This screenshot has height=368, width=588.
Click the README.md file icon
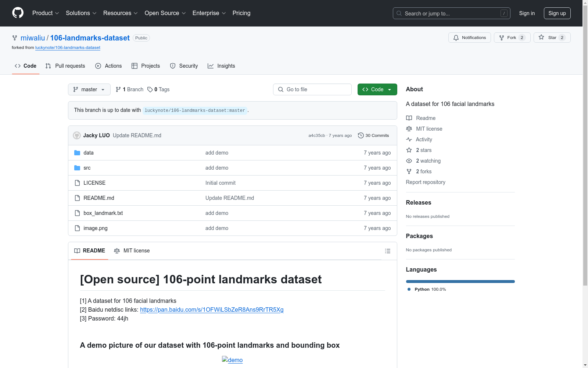tap(77, 198)
